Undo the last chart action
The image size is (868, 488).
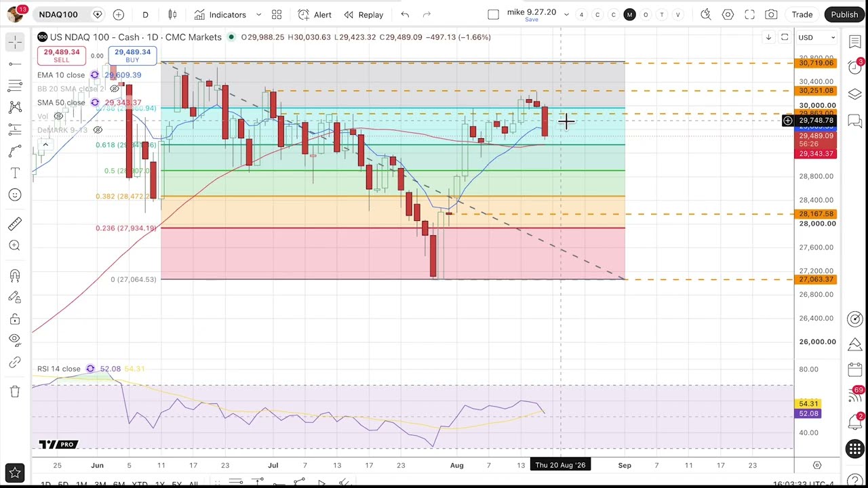[x=405, y=14]
